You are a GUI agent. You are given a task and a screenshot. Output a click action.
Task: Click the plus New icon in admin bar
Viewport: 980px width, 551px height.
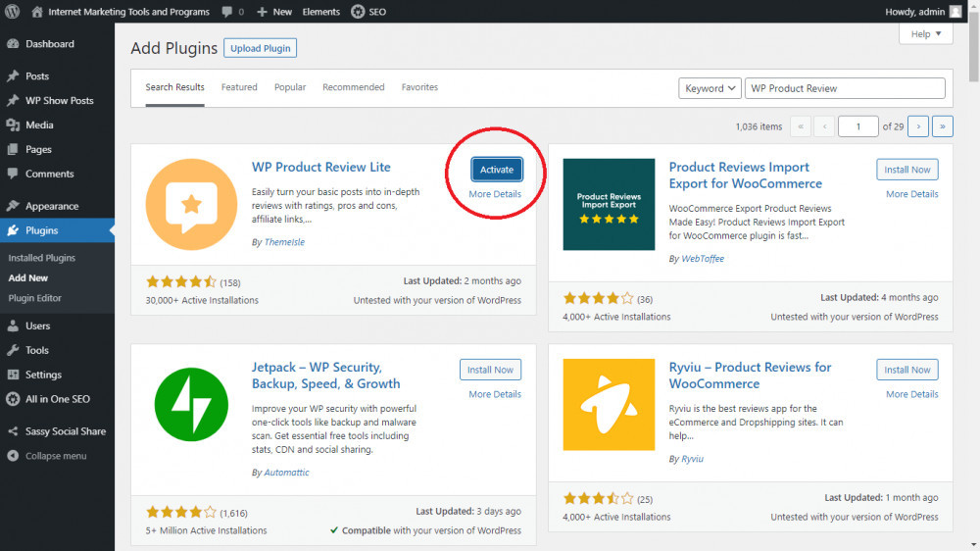tap(262, 11)
